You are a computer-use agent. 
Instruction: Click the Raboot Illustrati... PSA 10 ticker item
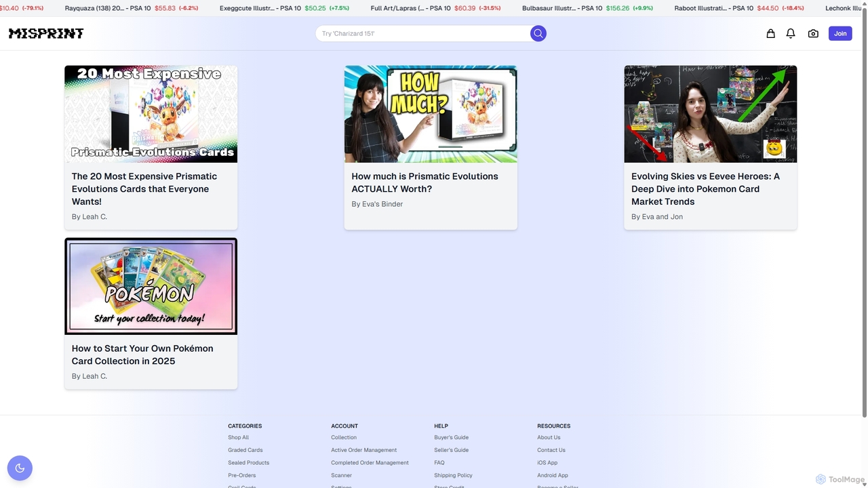pos(739,8)
